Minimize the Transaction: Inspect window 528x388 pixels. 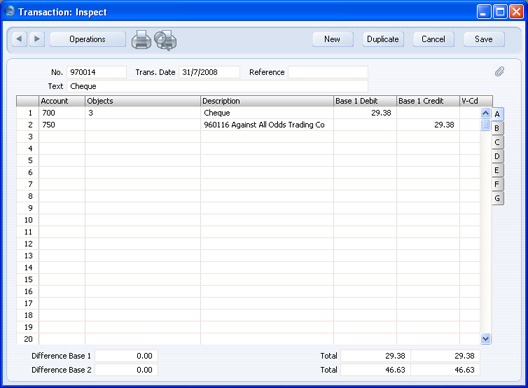(484, 12)
